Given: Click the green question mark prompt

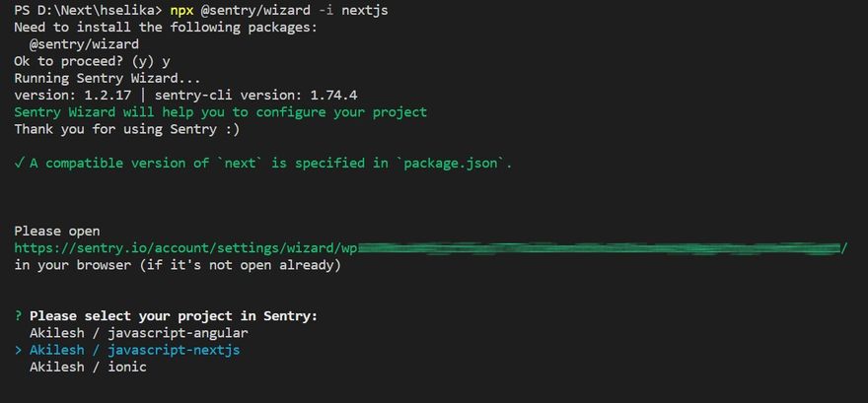Looking at the screenshot, I should click(19, 316).
